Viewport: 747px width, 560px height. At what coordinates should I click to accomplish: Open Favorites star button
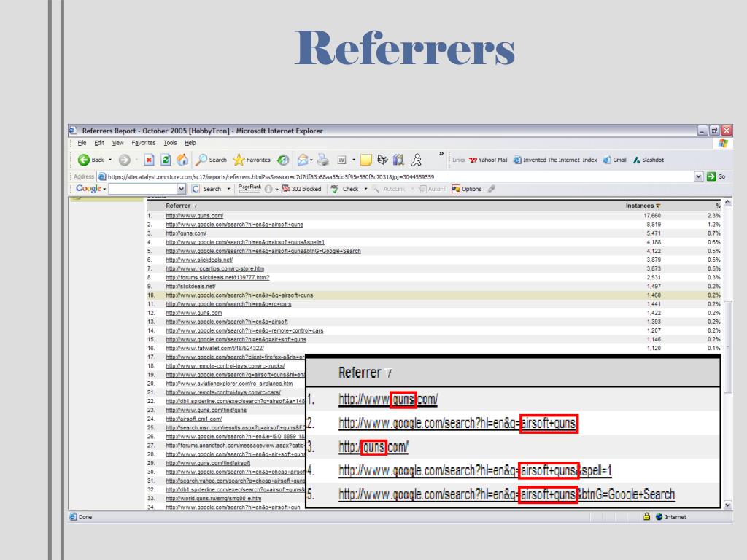click(x=251, y=160)
